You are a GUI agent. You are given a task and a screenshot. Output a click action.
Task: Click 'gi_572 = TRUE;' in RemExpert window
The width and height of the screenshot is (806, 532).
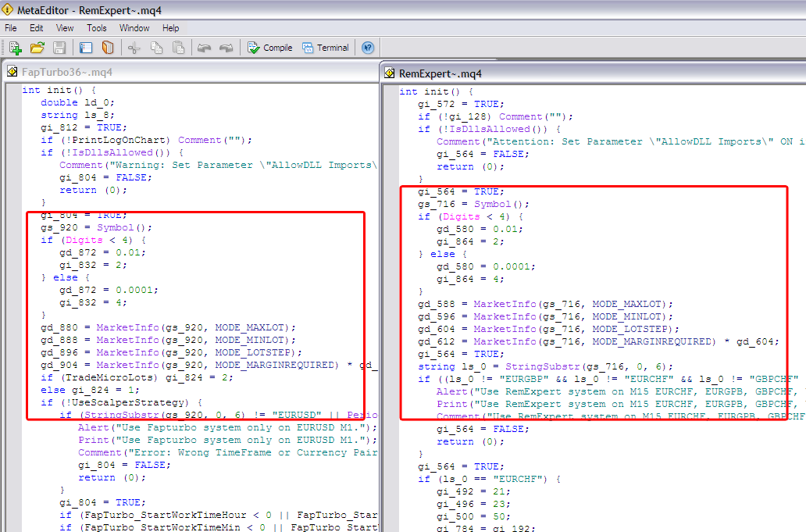[461, 104]
